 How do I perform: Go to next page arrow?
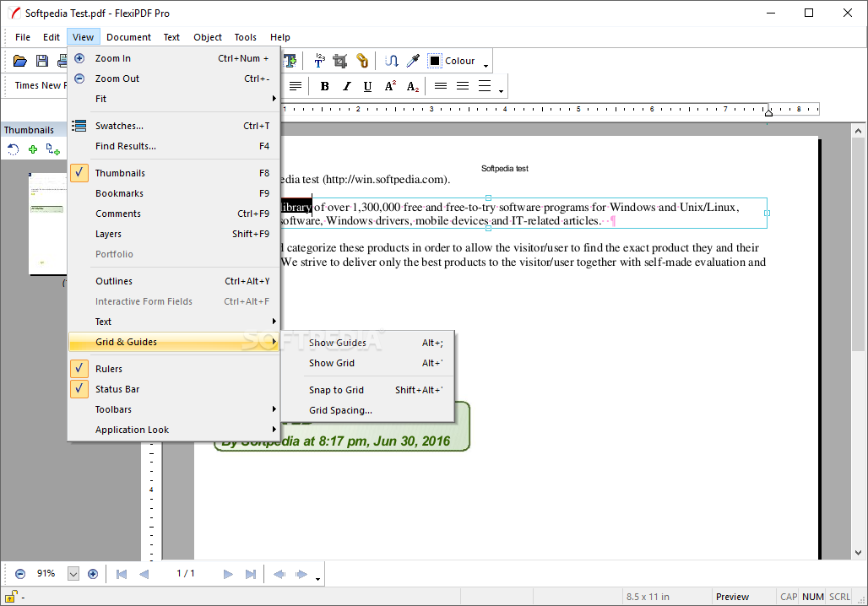click(228, 574)
